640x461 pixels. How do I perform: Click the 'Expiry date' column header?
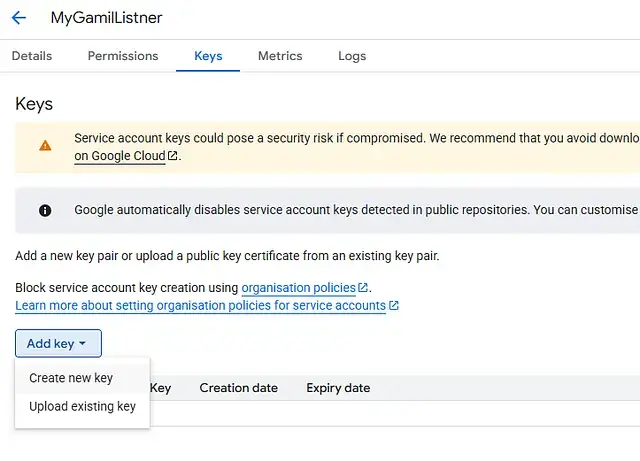coord(338,388)
